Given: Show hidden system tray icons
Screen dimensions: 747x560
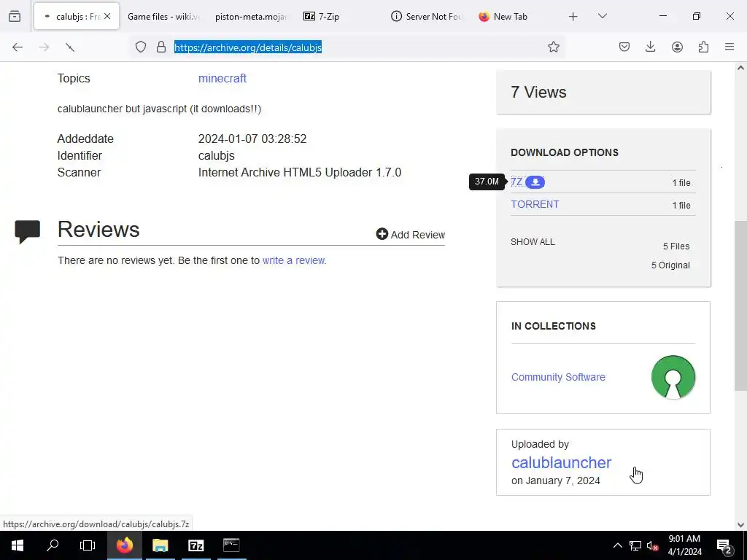Looking at the screenshot, I should [617, 545].
